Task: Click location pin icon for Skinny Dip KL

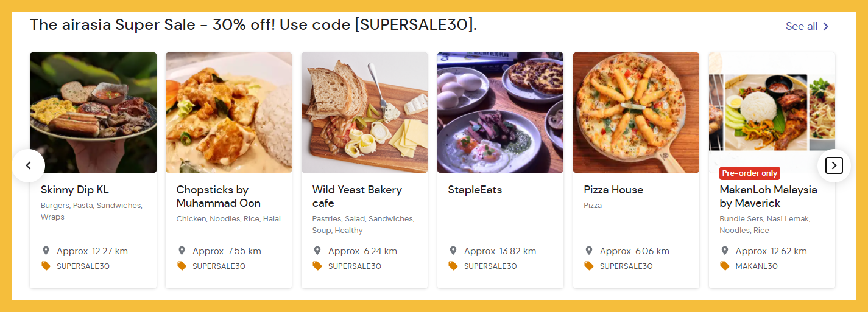Action: pyautogui.click(x=46, y=251)
